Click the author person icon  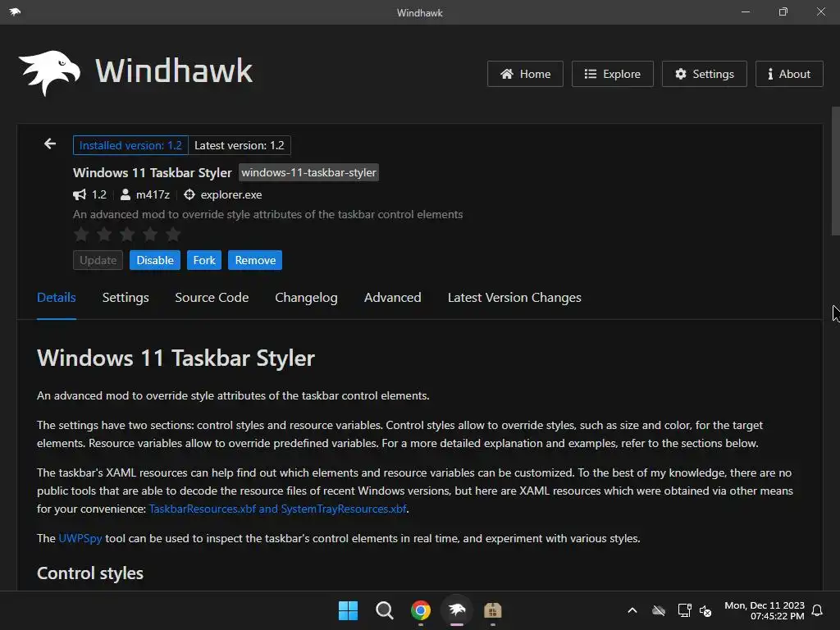126,194
